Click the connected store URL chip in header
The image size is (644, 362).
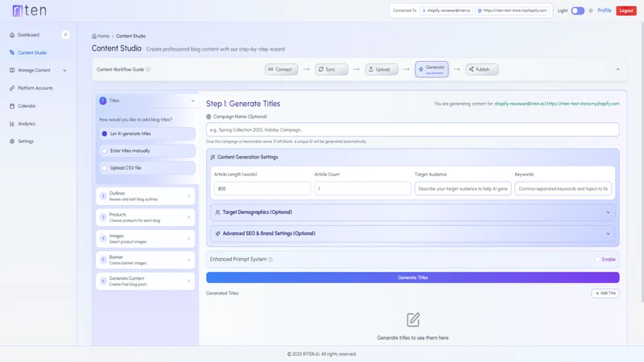coord(512,10)
